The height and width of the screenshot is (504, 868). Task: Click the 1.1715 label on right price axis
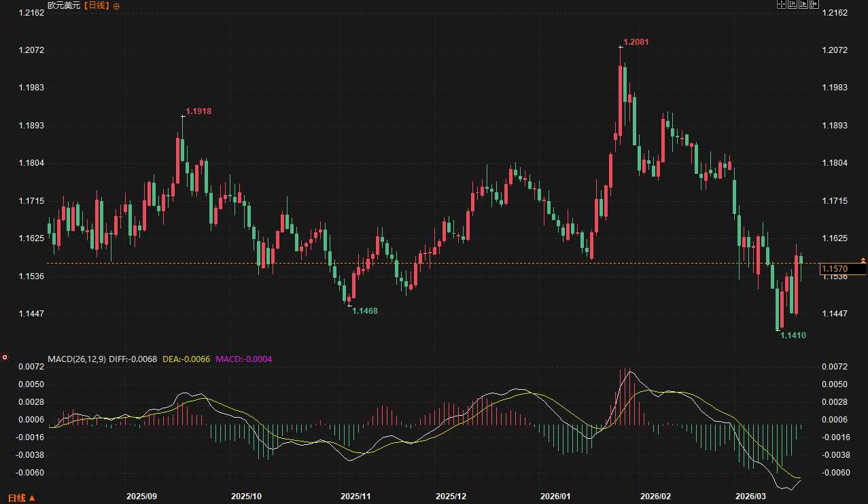(835, 201)
